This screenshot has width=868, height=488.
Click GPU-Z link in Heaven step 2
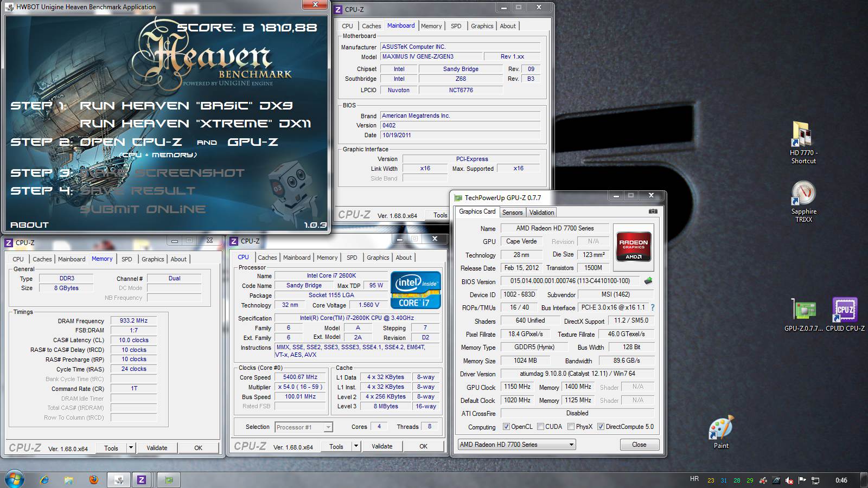click(x=253, y=142)
